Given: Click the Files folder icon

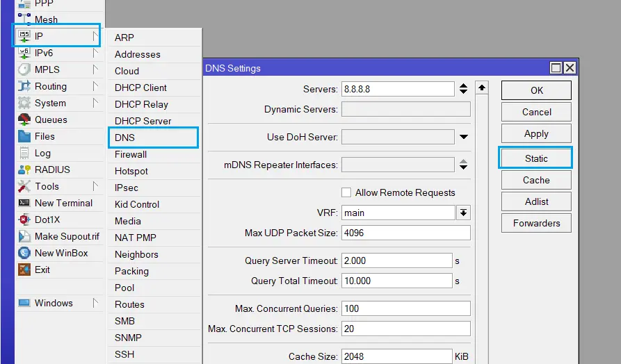Looking at the screenshot, I should point(24,136).
